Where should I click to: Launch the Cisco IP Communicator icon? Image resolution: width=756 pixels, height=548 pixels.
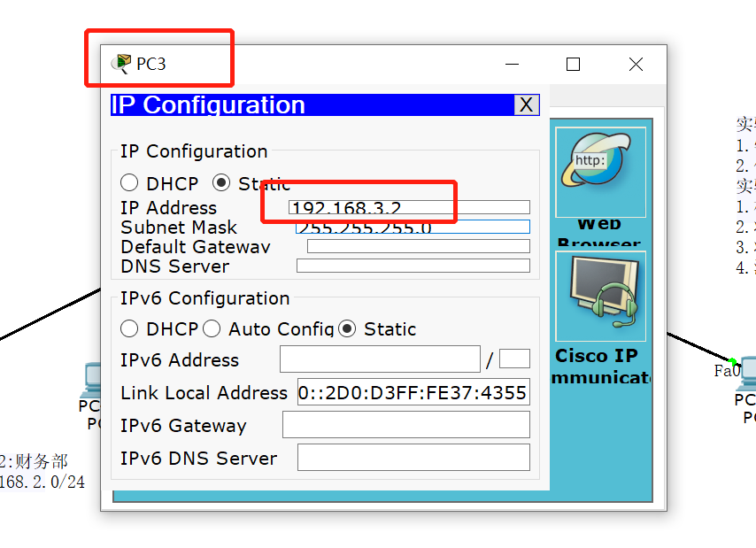click(x=600, y=296)
